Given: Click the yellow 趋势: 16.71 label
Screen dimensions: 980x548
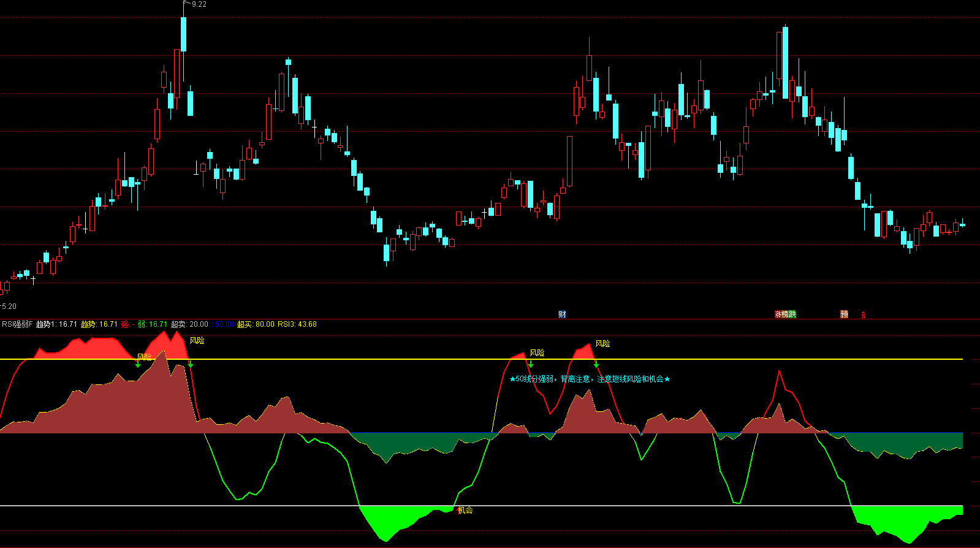Looking at the screenshot, I should [x=99, y=324].
